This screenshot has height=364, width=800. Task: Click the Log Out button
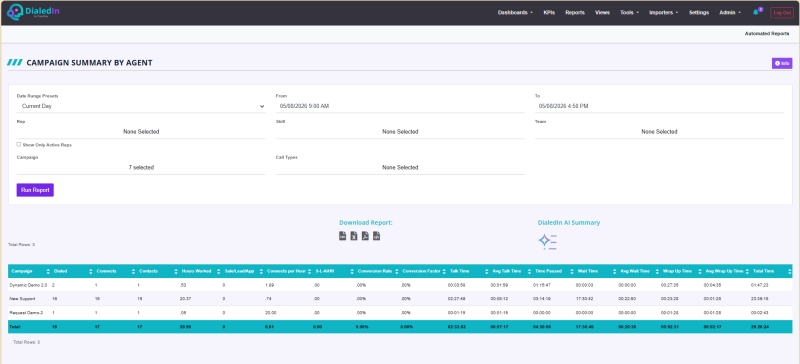pyautogui.click(x=782, y=13)
